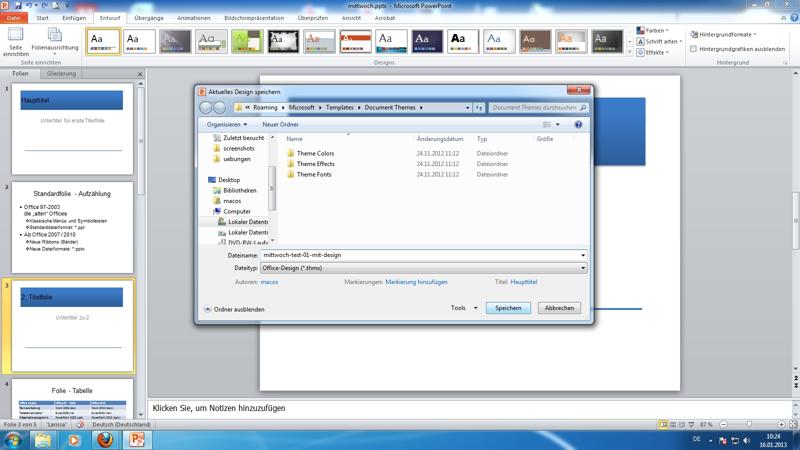Collapse folder view with Ordner ausblenden
Image resolution: width=800 pixels, height=450 pixels.
pos(235,309)
